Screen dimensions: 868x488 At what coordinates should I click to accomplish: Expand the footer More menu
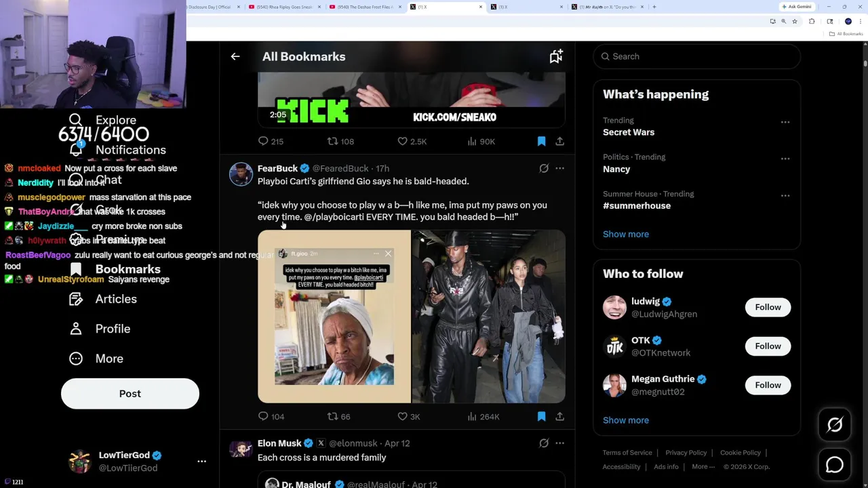(703, 467)
